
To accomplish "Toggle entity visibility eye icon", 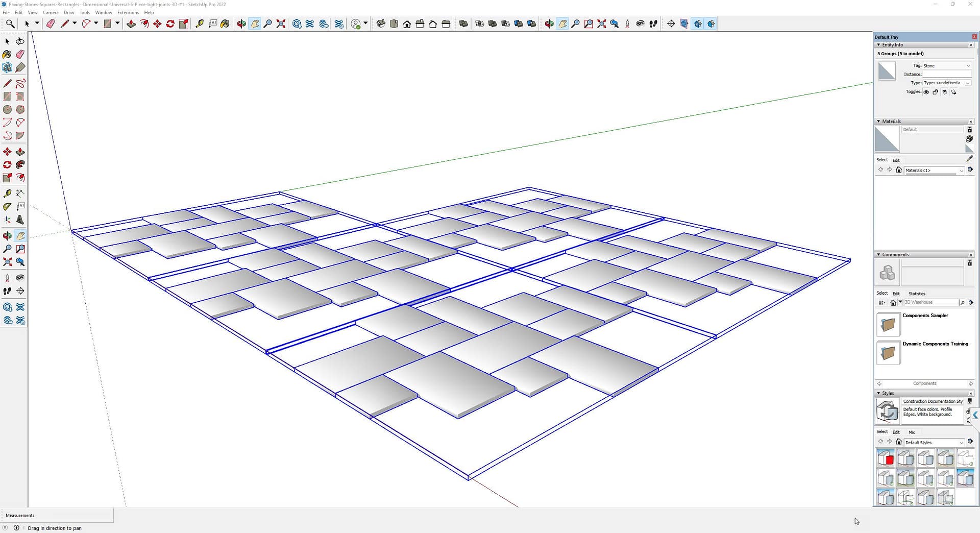I will 926,92.
